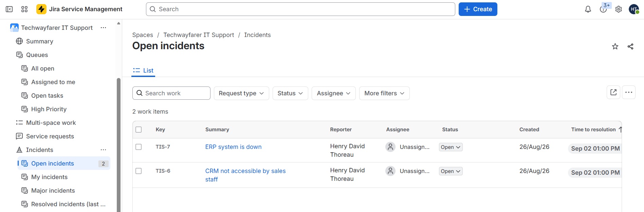Click the sidebar scroll-up arrow
The height and width of the screenshot is (212, 644).
pos(118,23)
